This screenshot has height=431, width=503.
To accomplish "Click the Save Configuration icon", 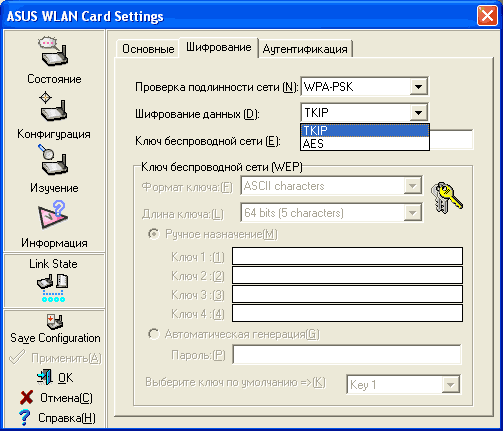I will tap(55, 322).
